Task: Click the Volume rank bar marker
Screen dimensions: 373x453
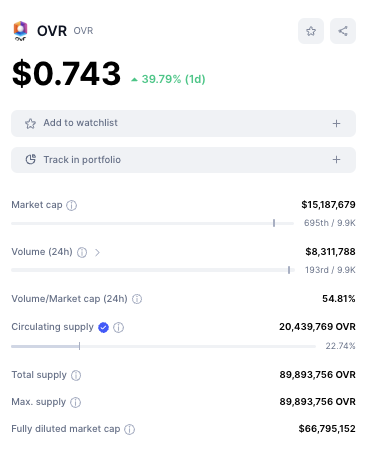Action: (289, 270)
